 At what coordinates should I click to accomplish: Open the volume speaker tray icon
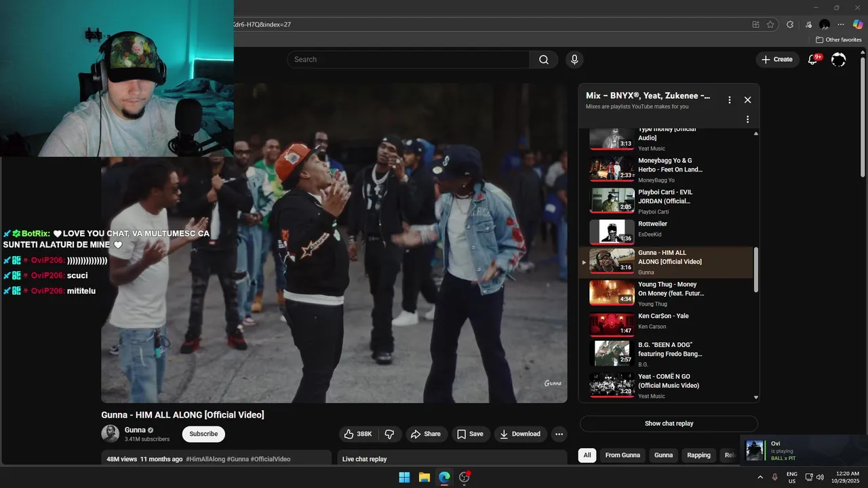pos(820,477)
